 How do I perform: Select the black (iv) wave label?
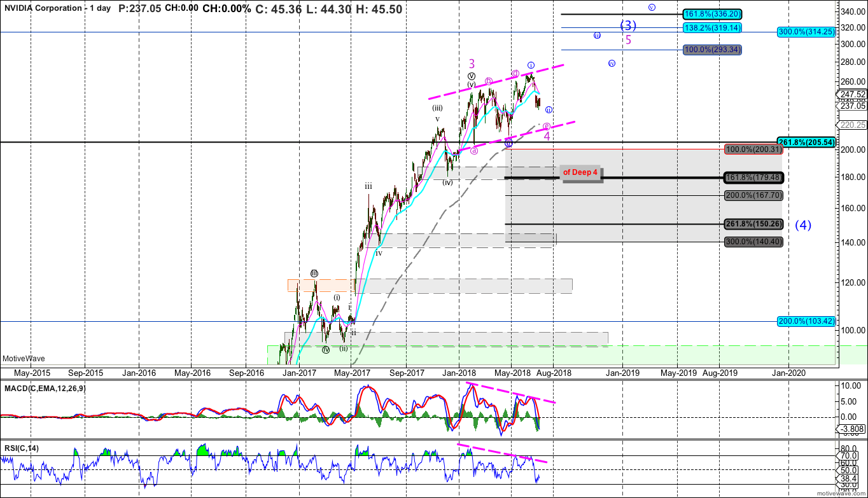448,183
